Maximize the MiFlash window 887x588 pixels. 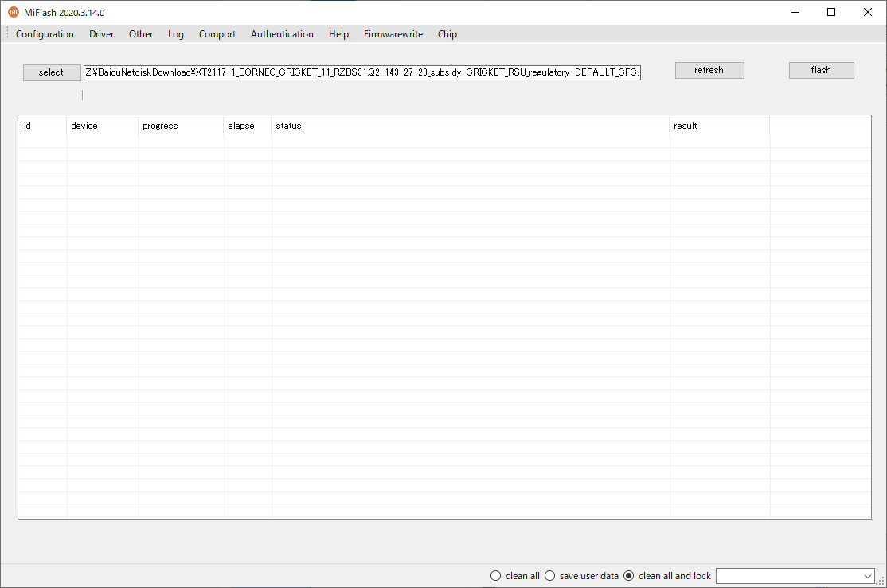tap(831, 12)
